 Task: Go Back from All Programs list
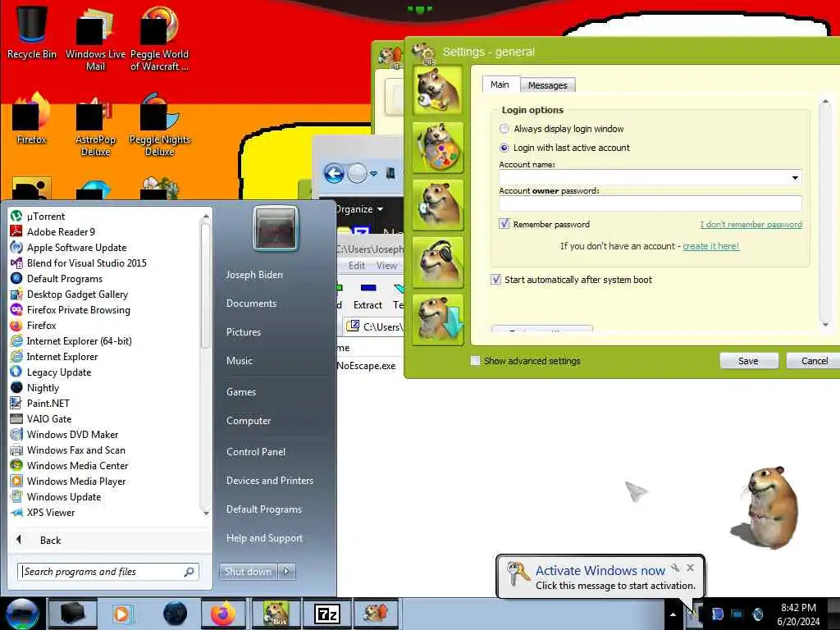coord(50,540)
